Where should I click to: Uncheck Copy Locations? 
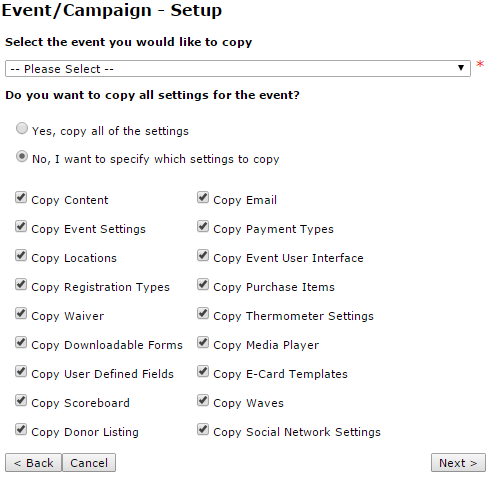(21, 255)
